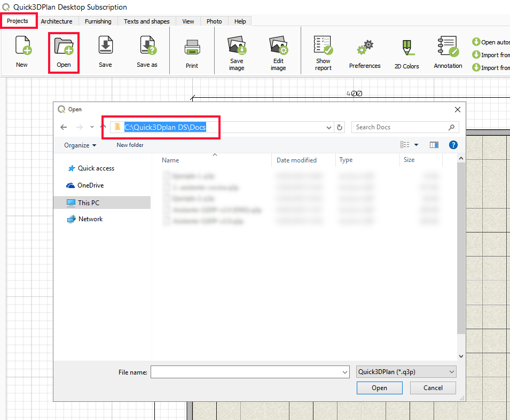The height and width of the screenshot is (420, 510).
Task: Open recent locations dropdown arrow
Action: click(x=92, y=127)
